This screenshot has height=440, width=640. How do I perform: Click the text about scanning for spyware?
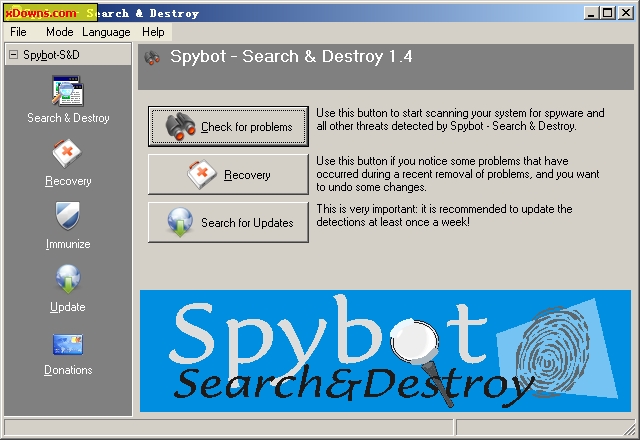460,119
